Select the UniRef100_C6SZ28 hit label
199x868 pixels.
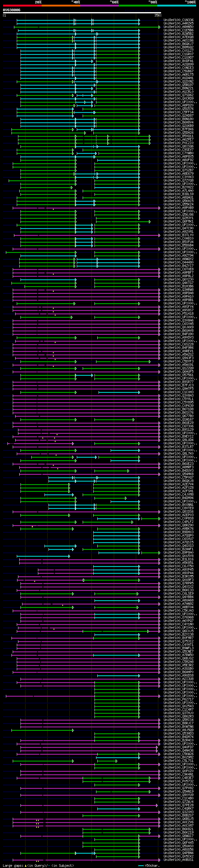click(178, 344)
